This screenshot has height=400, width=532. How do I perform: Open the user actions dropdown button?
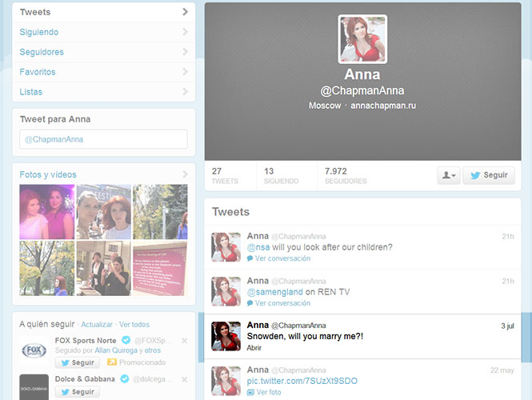point(449,175)
